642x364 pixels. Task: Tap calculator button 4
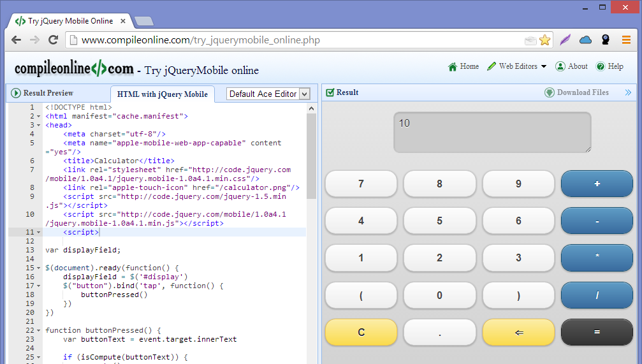point(361,221)
